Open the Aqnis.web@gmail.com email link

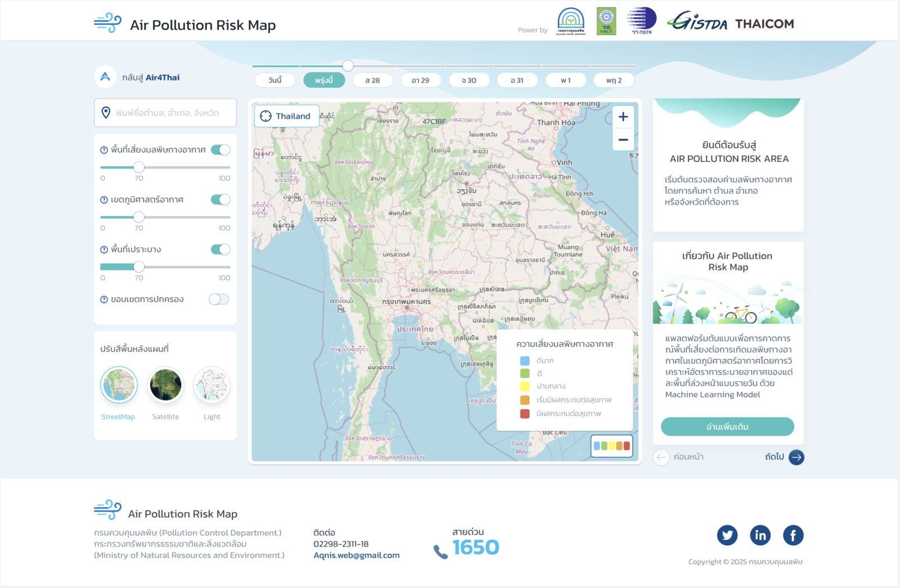point(357,555)
